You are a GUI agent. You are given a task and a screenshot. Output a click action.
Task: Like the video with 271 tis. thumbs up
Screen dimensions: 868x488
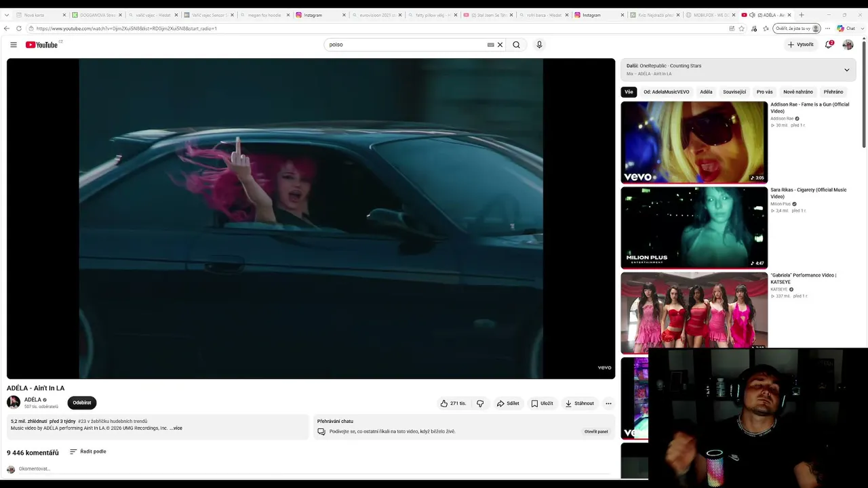coord(453,403)
